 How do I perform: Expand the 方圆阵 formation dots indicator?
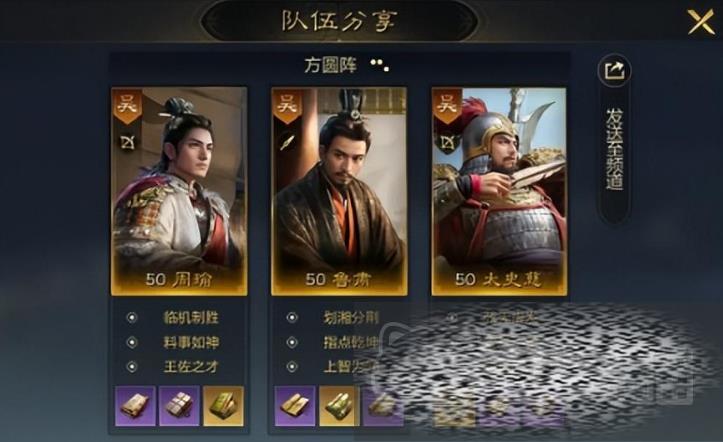click(380, 65)
